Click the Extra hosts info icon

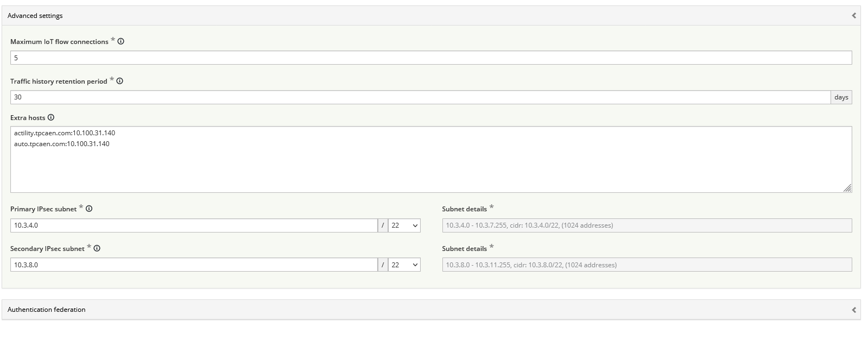pyautogui.click(x=51, y=117)
